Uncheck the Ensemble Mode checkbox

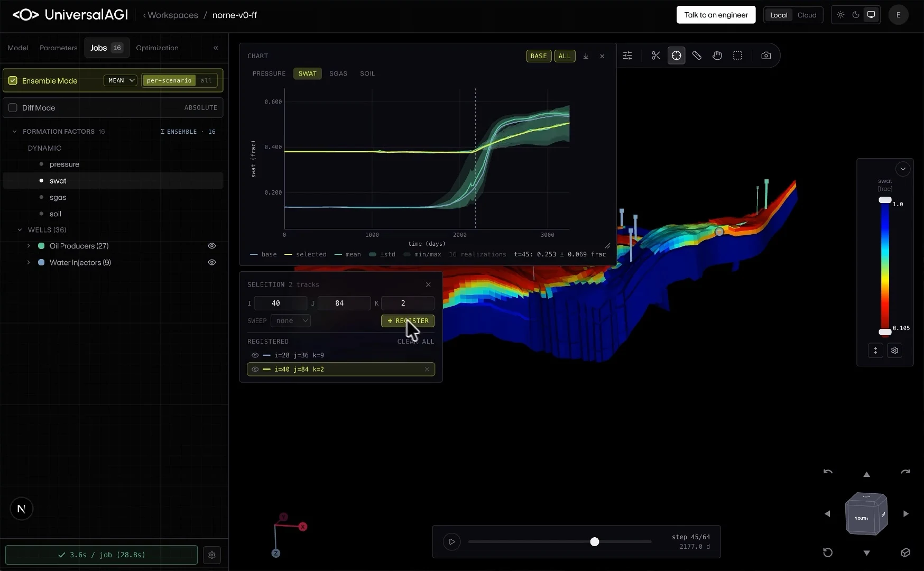coord(13,81)
